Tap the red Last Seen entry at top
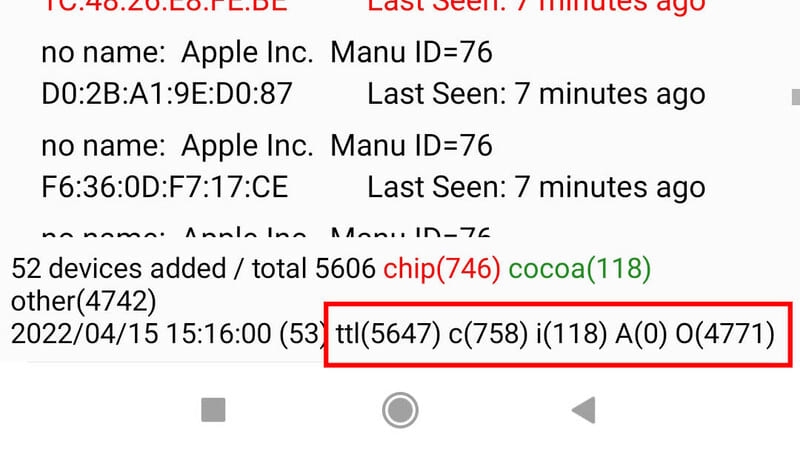 [536, 6]
